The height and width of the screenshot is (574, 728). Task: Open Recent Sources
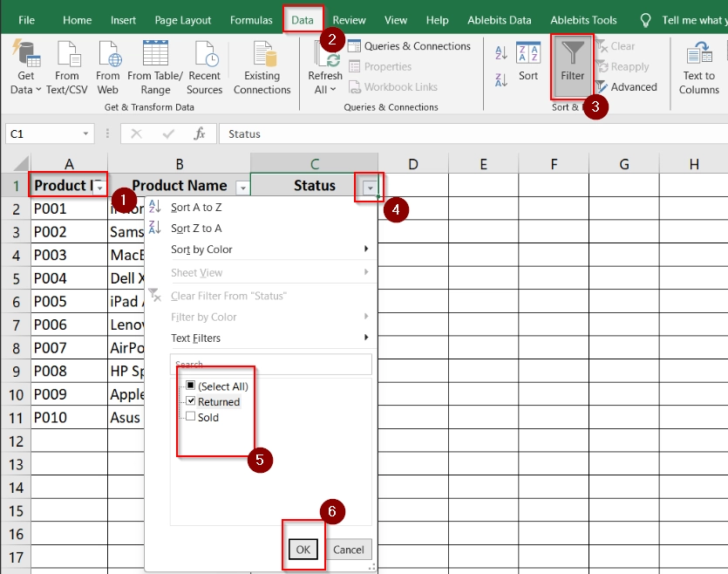(205, 67)
